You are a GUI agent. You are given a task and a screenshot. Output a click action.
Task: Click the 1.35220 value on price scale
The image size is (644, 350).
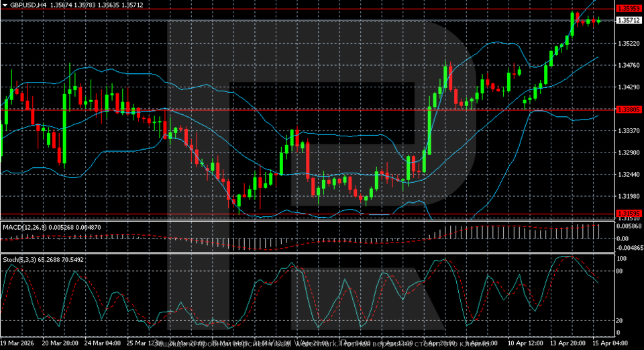click(627, 44)
